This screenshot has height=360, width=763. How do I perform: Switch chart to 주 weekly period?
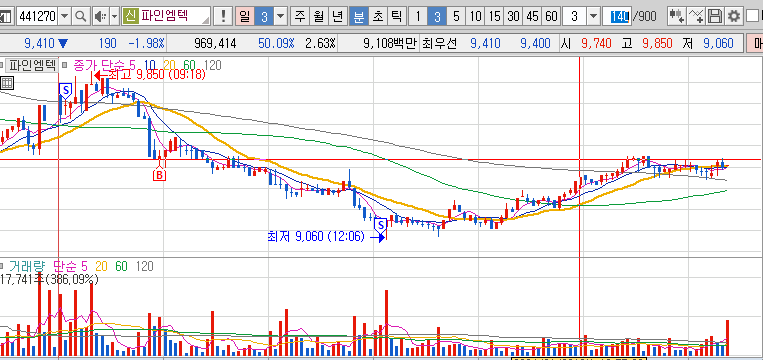pyautogui.click(x=301, y=17)
